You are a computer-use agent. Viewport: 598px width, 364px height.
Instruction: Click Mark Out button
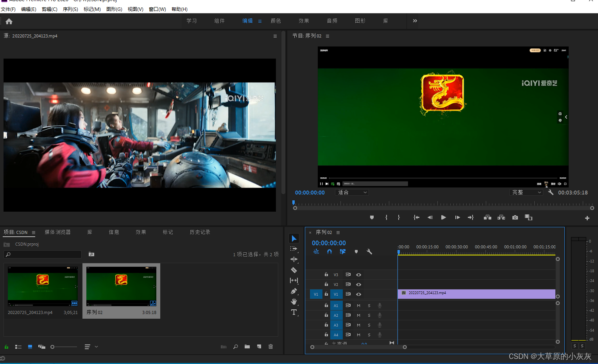[x=399, y=218]
